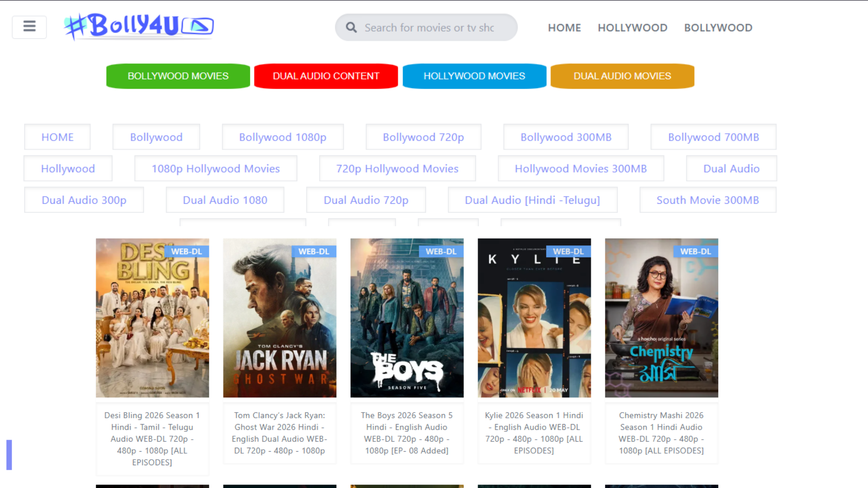This screenshot has width=868, height=488.
Task: Click Tom Clancy's Jack Ryan title text
Action: tap(280, 433)
